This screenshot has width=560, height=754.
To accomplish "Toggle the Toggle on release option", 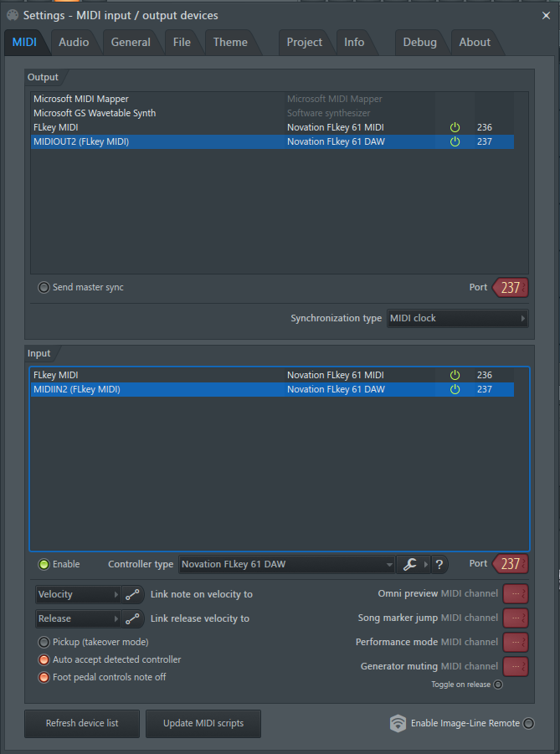I will pyautogui.click(x=498, y=685).
